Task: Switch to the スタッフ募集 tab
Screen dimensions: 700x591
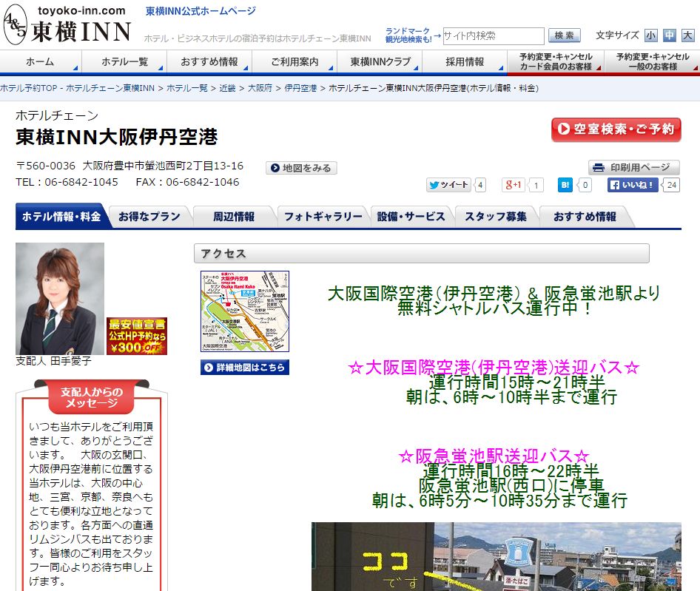Action: click(496, 217)
